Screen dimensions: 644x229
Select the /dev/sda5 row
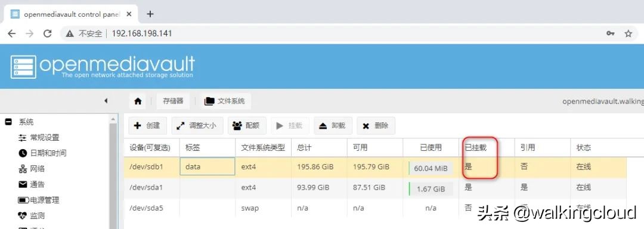click(375, 208)
